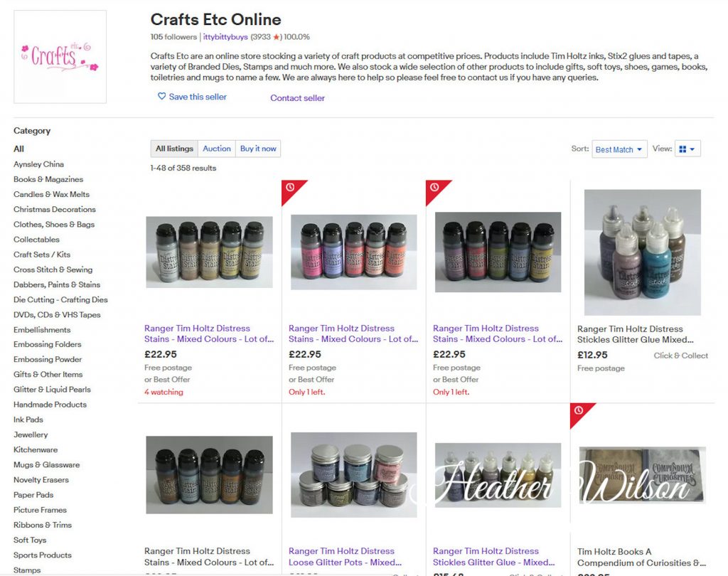Select the Embossing Folders category

[48, 344]
